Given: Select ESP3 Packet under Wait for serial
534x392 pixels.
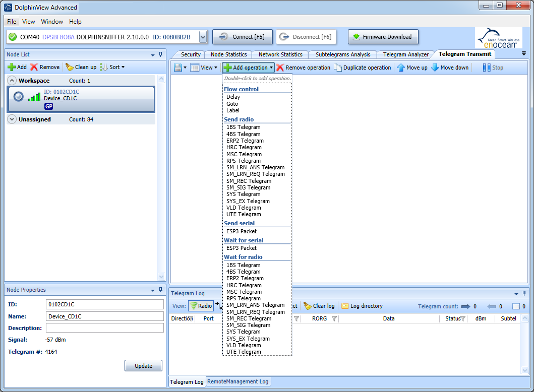Looking at the screenshot, I should tap(242, 248).
